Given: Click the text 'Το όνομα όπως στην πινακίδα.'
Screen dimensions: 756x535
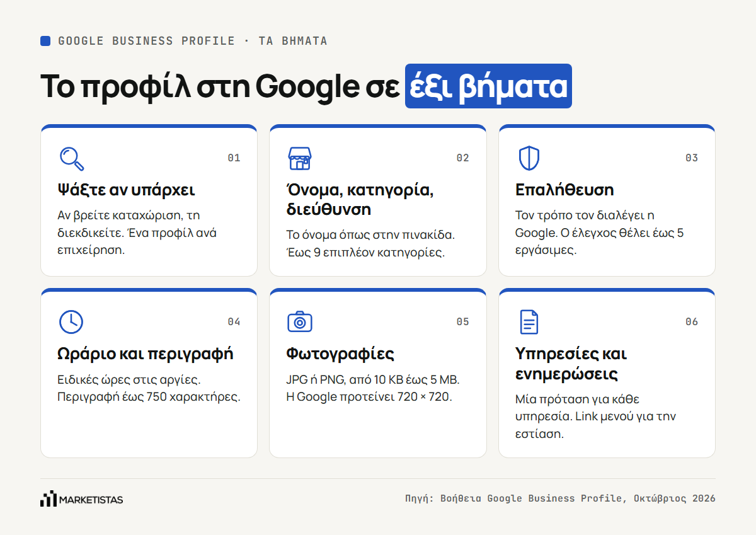Looking at the screenshot, I should (x=370, y=235).
